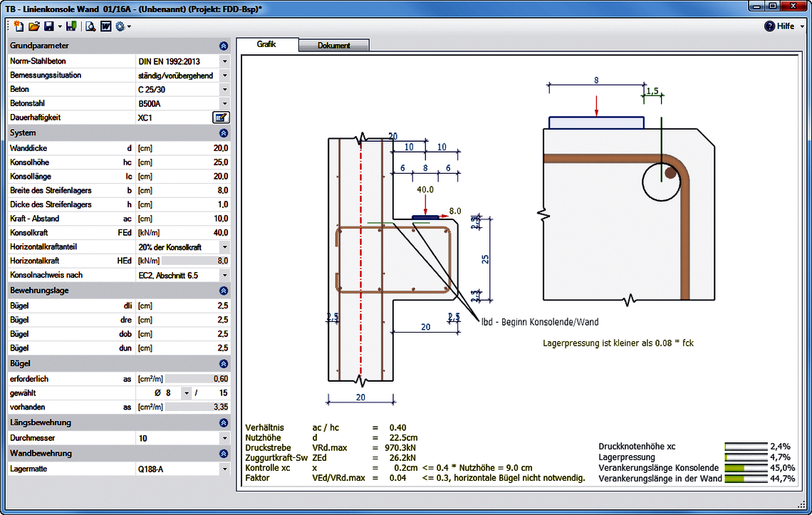Open the settings gear icon in toolbar
This screenshot has height=515, width=812.
[x=120, y=26]
